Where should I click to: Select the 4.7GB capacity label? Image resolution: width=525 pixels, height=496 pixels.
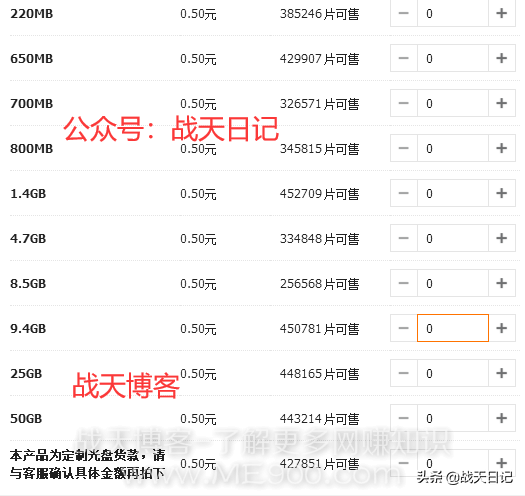(x=28, y=238)
